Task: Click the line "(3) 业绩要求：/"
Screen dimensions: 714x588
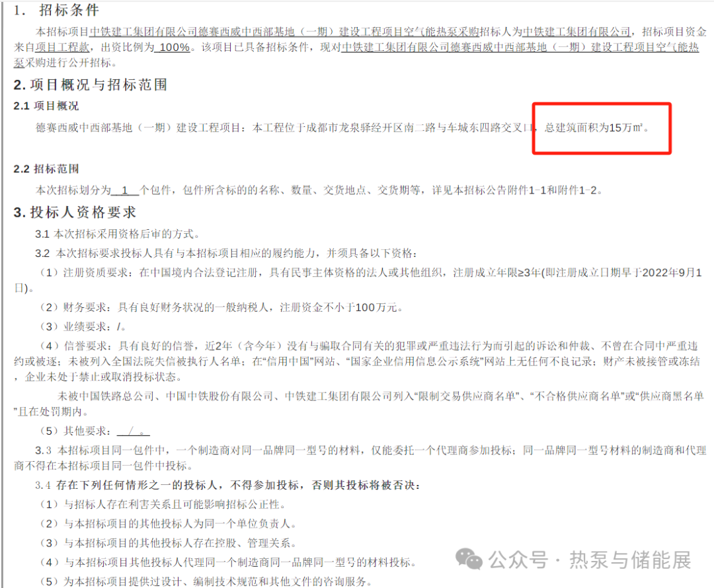Action: tap(83, 327)
